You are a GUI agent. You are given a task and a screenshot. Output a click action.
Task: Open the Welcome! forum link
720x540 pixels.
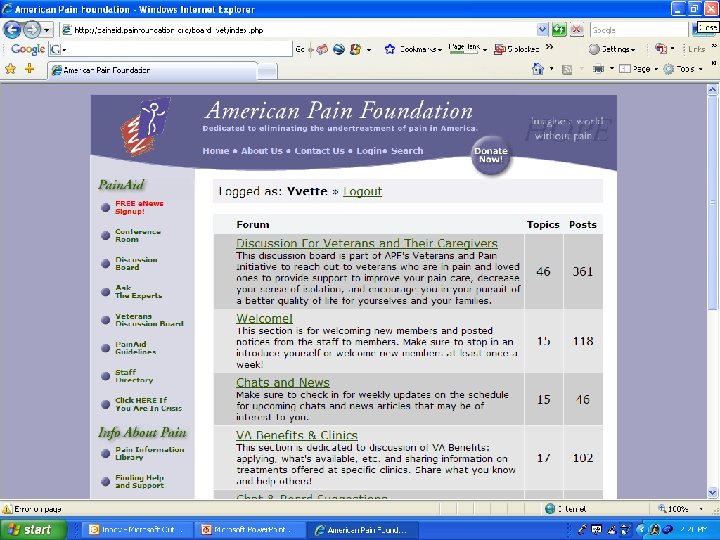click(264, 318)
